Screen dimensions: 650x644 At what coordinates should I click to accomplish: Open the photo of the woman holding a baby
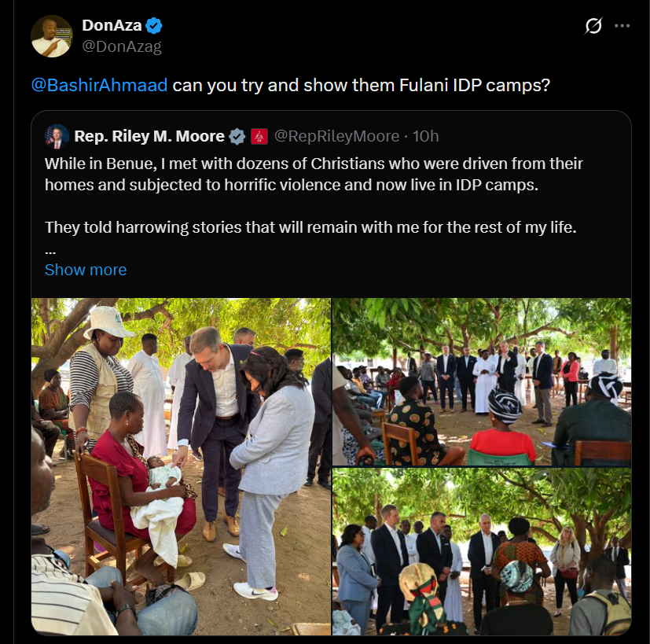tap(181, 466)
